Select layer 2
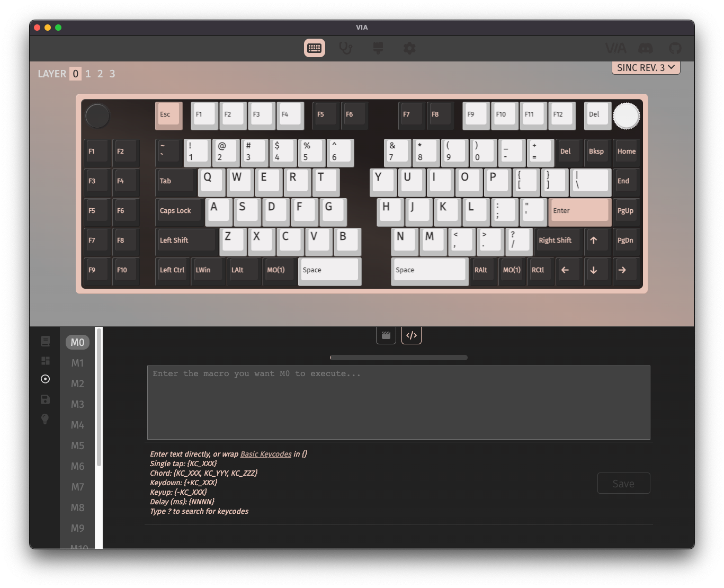 tap(100, 74)
